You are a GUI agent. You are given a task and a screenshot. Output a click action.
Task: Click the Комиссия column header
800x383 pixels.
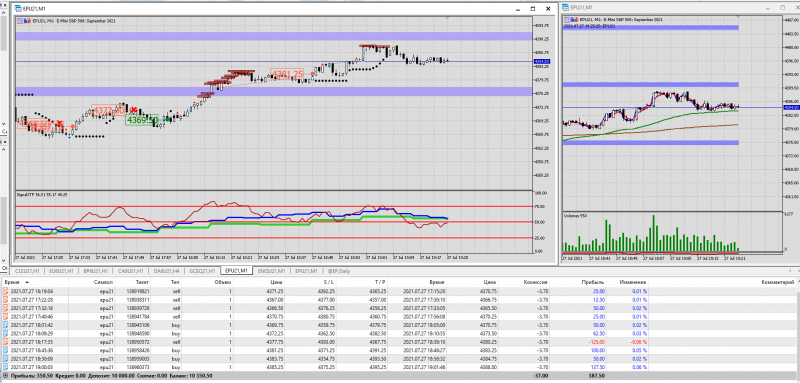click(537, 282)
